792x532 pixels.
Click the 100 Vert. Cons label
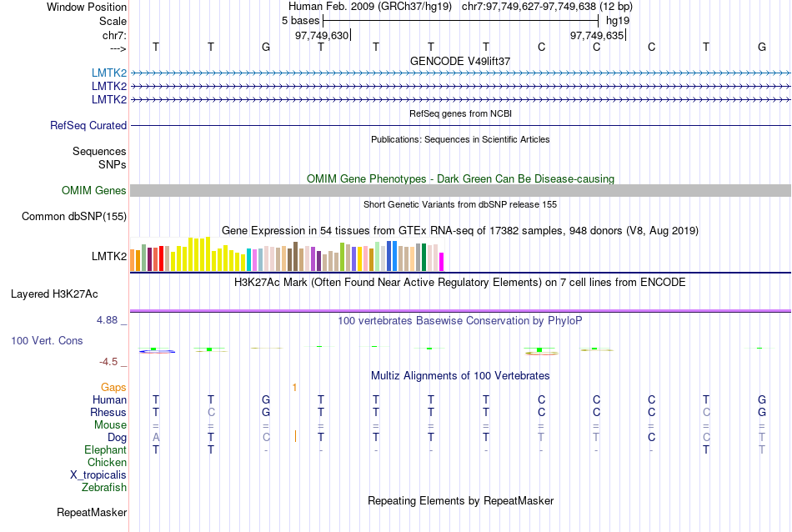[x=47, y=340]
